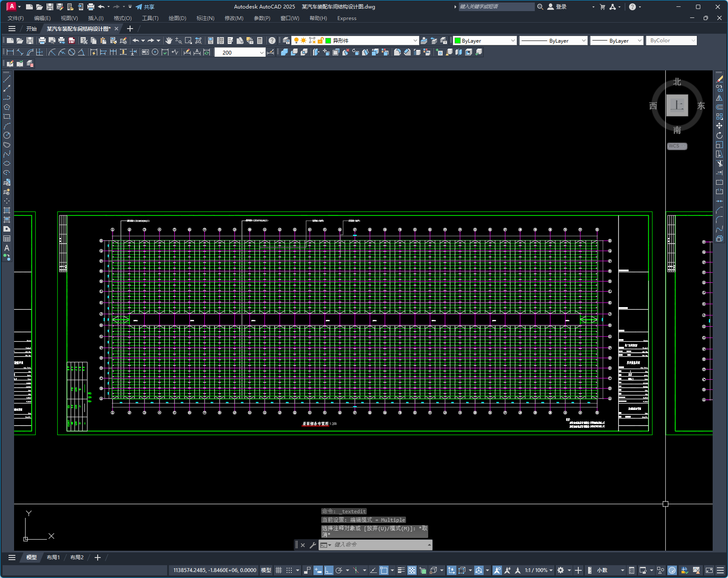Screen dimensions: 728x578
Task: Select the Diameter dimension tool
Action: [72, 52]
